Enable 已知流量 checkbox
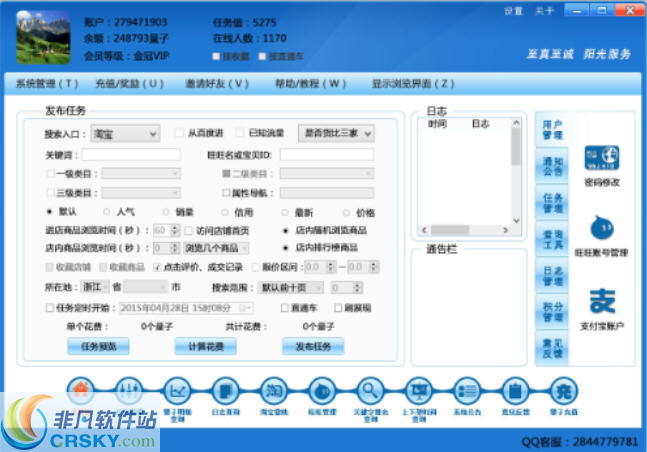The image size is (647, 452). click(240, 133)
